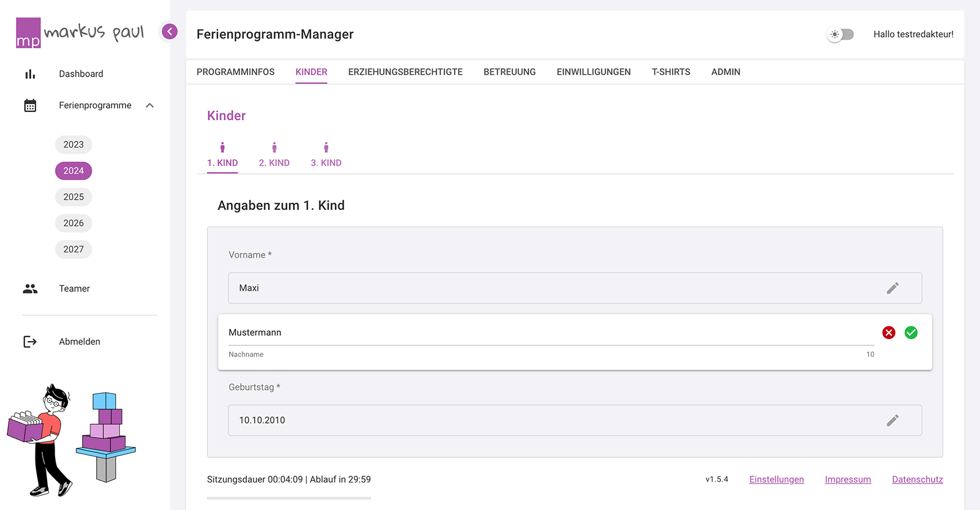The width and height of the screenshot is (980, 510).
Task: Click the mp markus paul logo
Action: pyautogui.click(x=80, y=32)
